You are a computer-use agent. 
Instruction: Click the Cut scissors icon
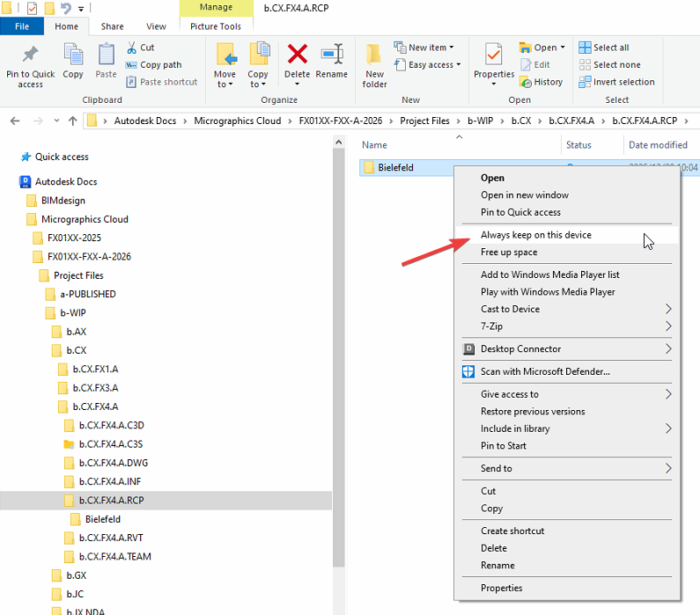132,48
